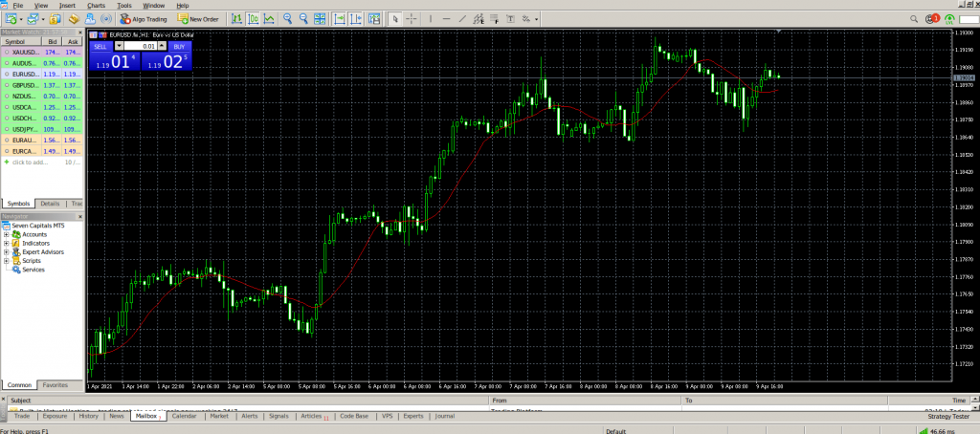Image resolution: width=980 pixels, height=434 pixels.
Task: Increase lot volume with up arrow
Action: tap(162, 46)
